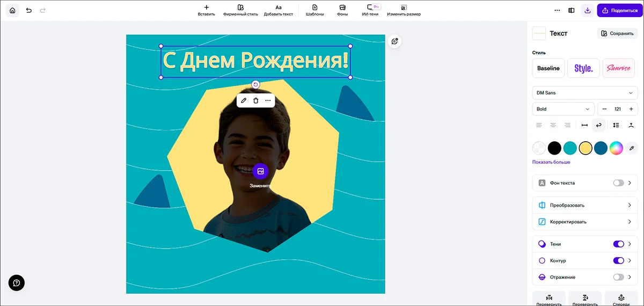Click the Показать больше link

tap(551, 162)
